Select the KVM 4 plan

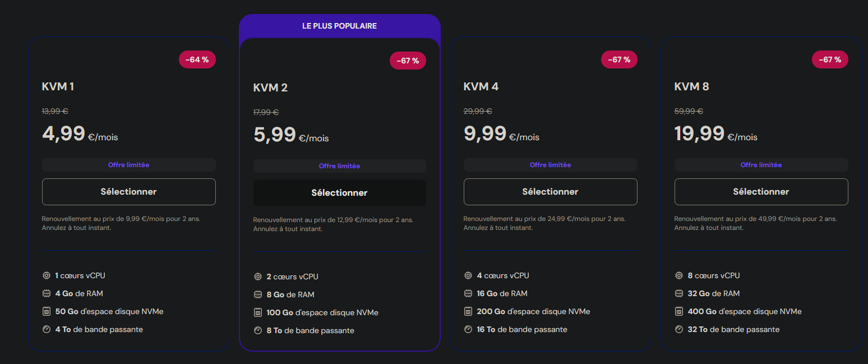click(550, 192)
